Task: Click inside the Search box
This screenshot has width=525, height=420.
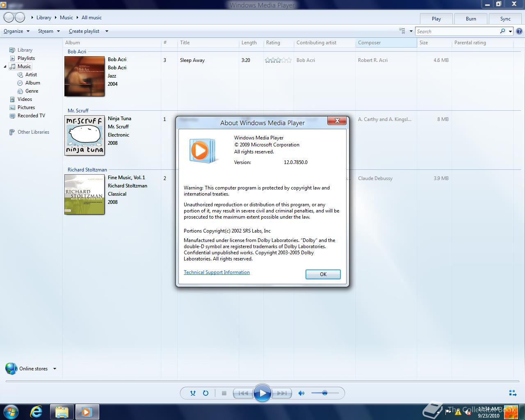Action: tap(457, 31)
